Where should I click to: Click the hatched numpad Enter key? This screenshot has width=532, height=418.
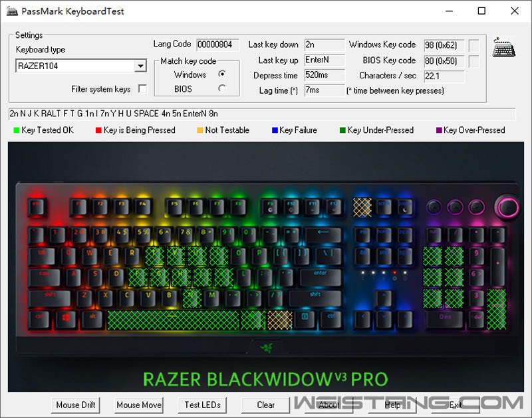[x=497, y=309]
